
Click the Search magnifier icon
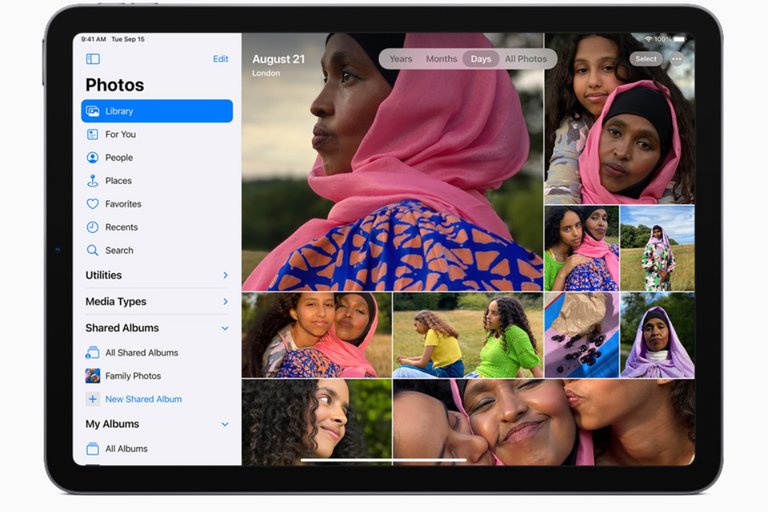[x=93, y=250]
